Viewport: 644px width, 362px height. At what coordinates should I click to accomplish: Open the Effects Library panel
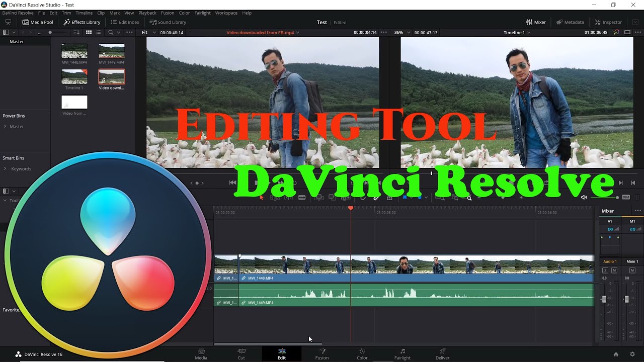pos(82,22)
